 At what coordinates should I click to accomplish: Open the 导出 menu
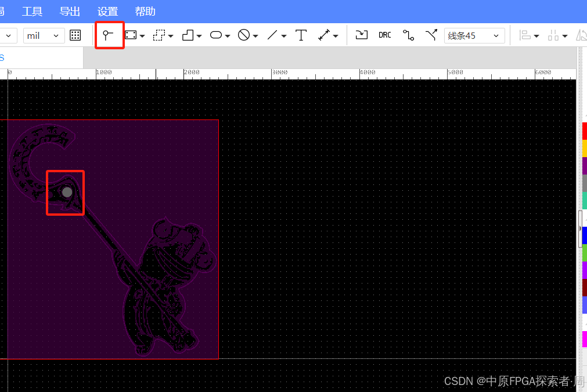coord(70,12)
